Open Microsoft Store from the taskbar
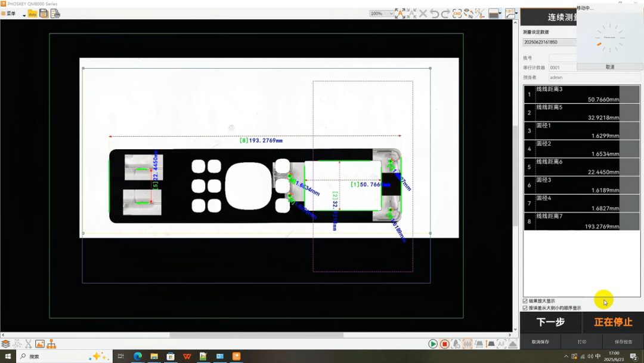Image resolution: width=644 pixels, height=363 pixels. [171, 356]
